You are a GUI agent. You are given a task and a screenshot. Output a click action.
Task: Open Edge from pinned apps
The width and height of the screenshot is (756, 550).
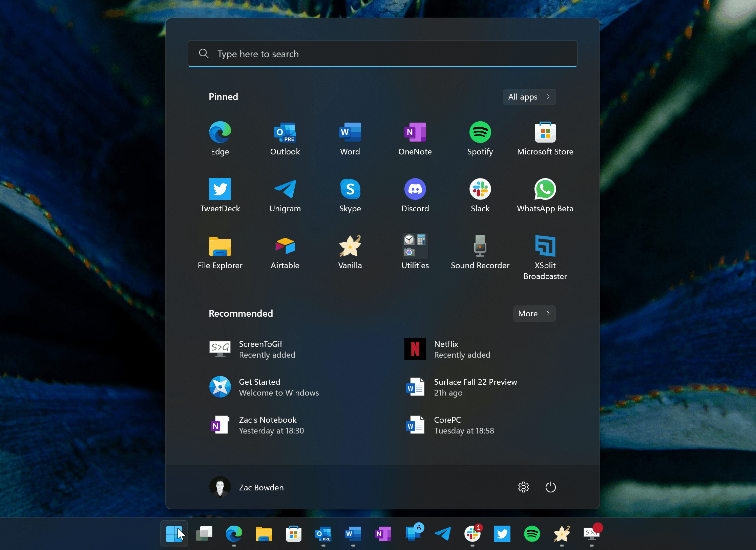[220, 139]
